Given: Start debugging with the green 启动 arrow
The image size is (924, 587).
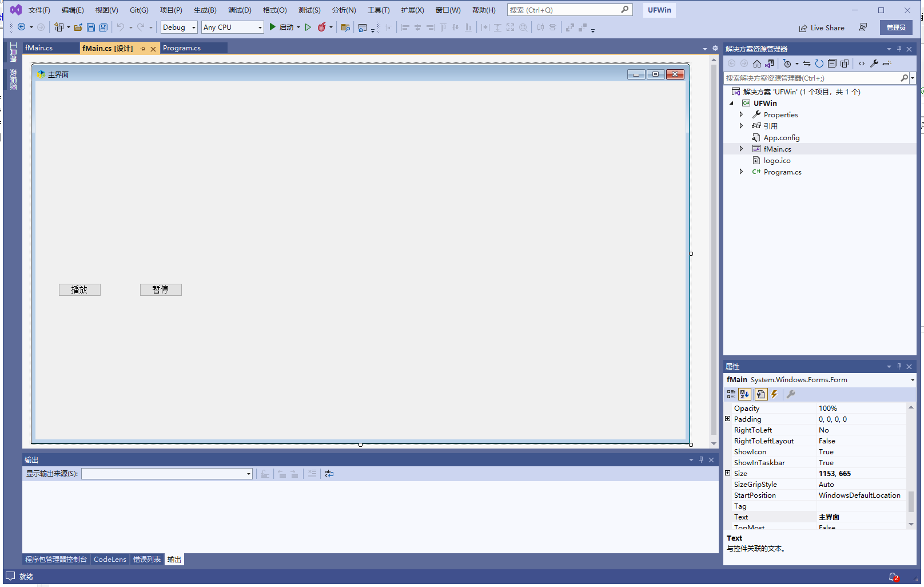Looking at the screenshot, I should click(x=273, y=27).
